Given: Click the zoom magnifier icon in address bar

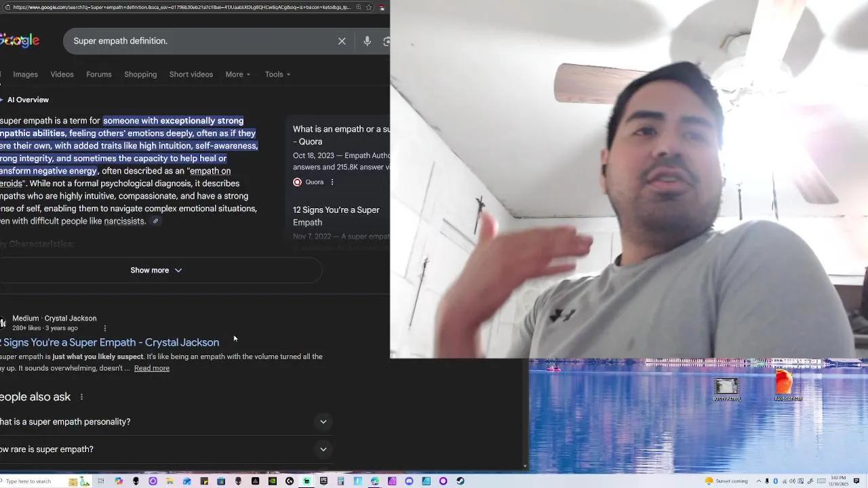Looking at the screenshot, I should pos(358,7).
